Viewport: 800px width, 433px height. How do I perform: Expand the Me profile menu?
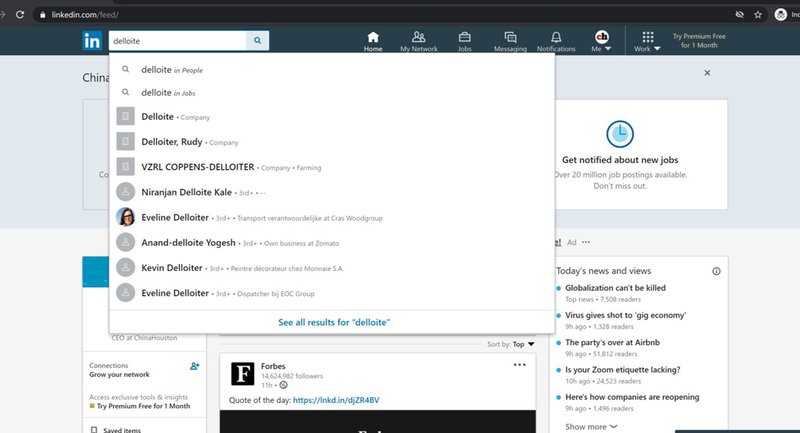click(x=602, y=41)
